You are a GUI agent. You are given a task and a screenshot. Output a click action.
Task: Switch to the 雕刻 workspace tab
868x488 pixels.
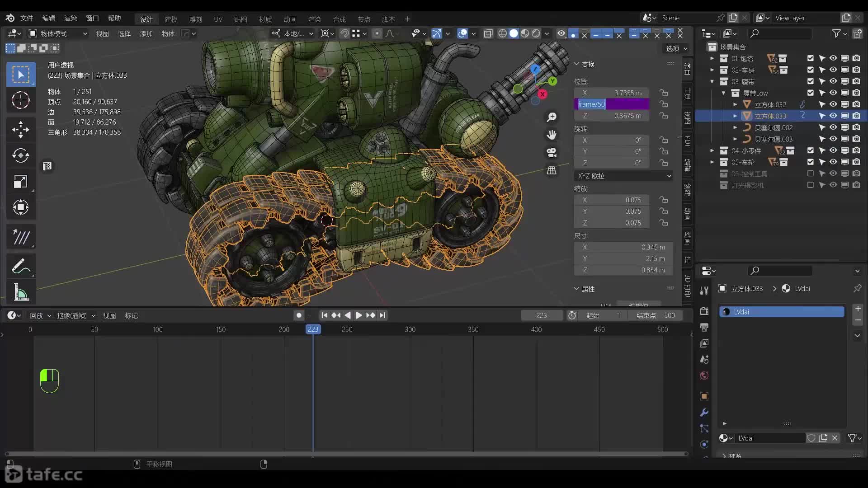pyautogui.click(x=195, y=19)
